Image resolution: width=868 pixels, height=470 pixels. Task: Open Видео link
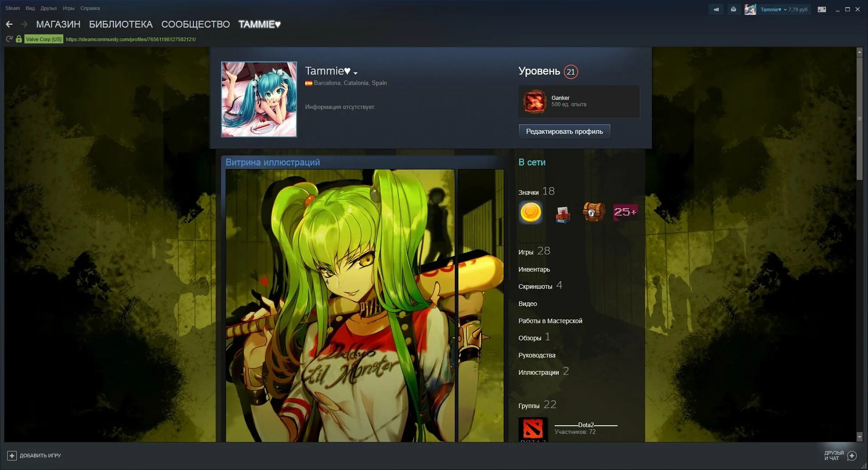coord(528,304)
